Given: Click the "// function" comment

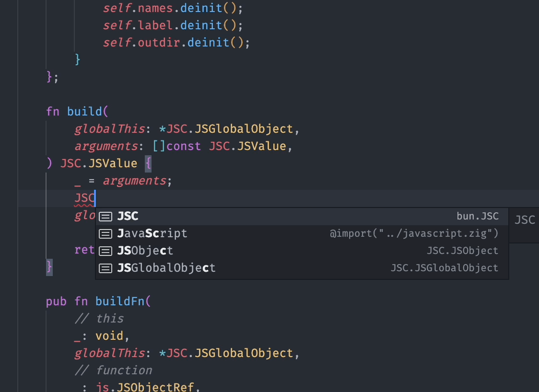Looking at the screenshot, I should (x=113, y=370).
